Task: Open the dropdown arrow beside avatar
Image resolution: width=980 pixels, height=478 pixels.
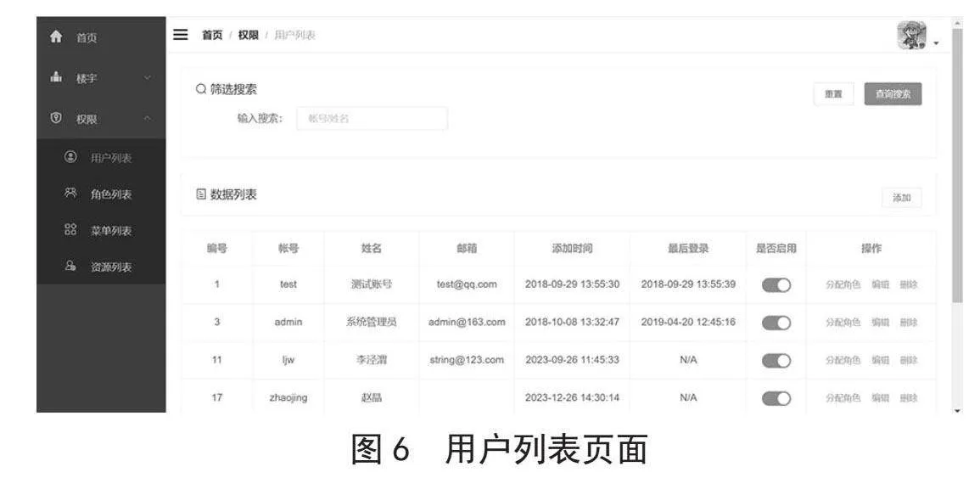Action: pyautogui.click(x=936, y=43)
